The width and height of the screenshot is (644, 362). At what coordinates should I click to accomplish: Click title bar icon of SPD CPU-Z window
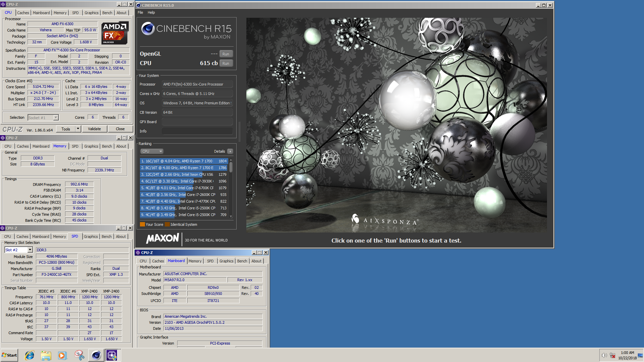coord(3,228)
